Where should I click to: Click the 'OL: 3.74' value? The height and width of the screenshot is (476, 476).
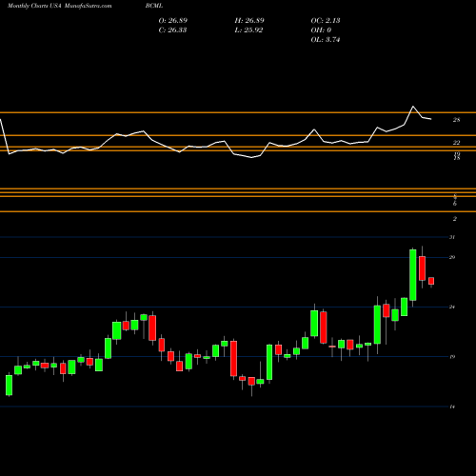326,40
